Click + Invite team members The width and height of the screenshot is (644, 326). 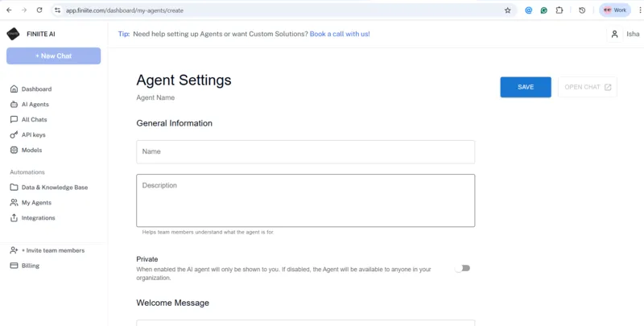(x=53, y=250)
